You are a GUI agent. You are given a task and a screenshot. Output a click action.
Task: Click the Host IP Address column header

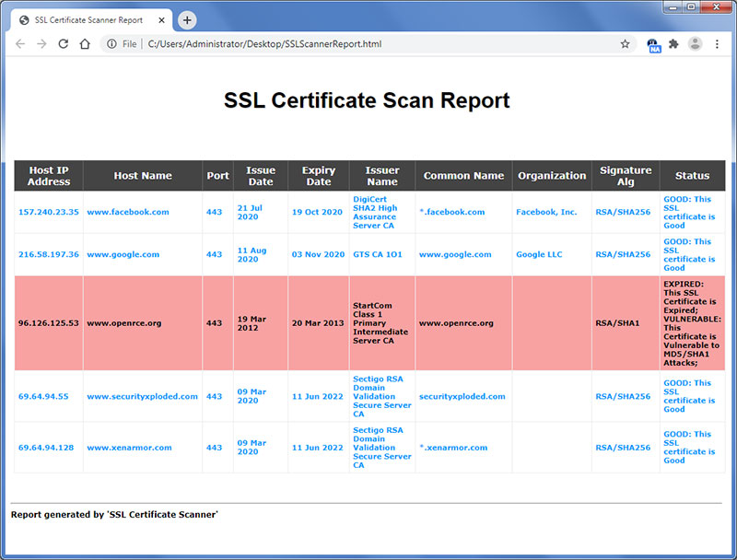(49, 176)
